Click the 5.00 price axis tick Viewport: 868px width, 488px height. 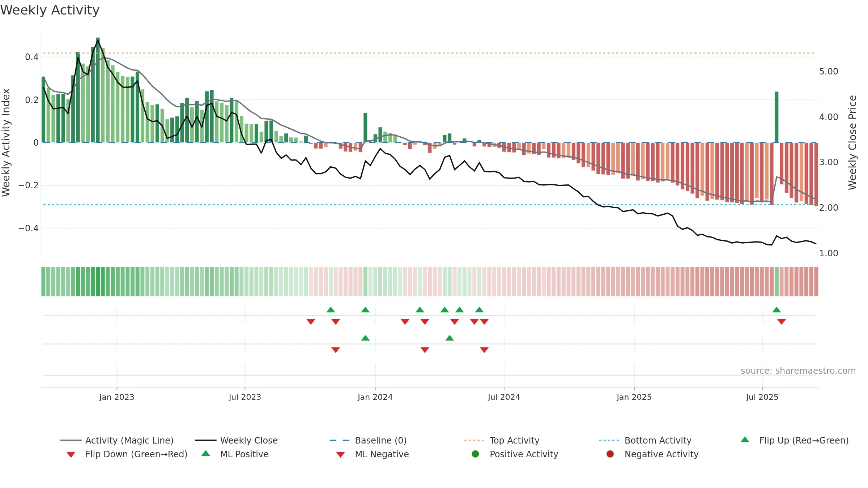pyautogui.click(x=829, y=72)
